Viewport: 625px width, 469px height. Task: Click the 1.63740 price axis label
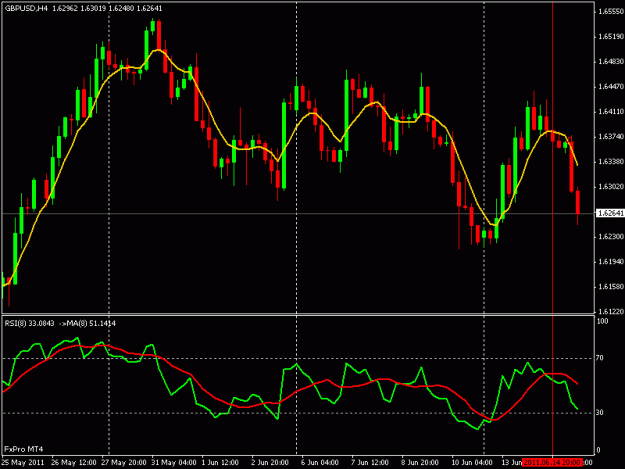click(611, 137)
